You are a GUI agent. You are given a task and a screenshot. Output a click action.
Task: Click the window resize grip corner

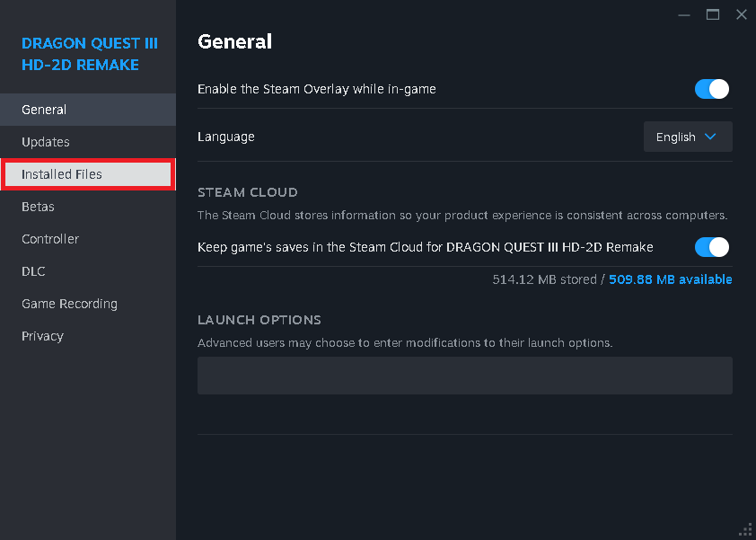(746, 530)
